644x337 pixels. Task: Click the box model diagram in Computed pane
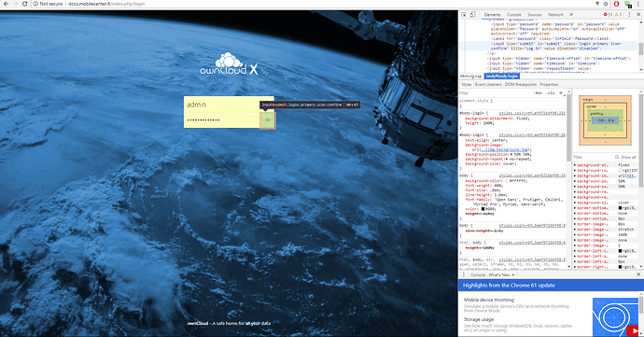coord(605,120)
